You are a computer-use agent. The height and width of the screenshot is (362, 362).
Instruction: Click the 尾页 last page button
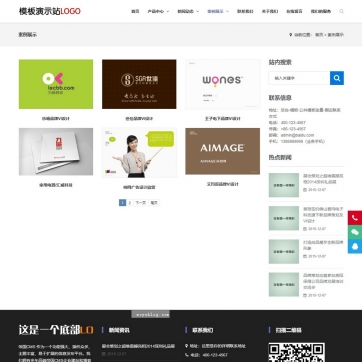pyautogui.click(x=154, y=203)
